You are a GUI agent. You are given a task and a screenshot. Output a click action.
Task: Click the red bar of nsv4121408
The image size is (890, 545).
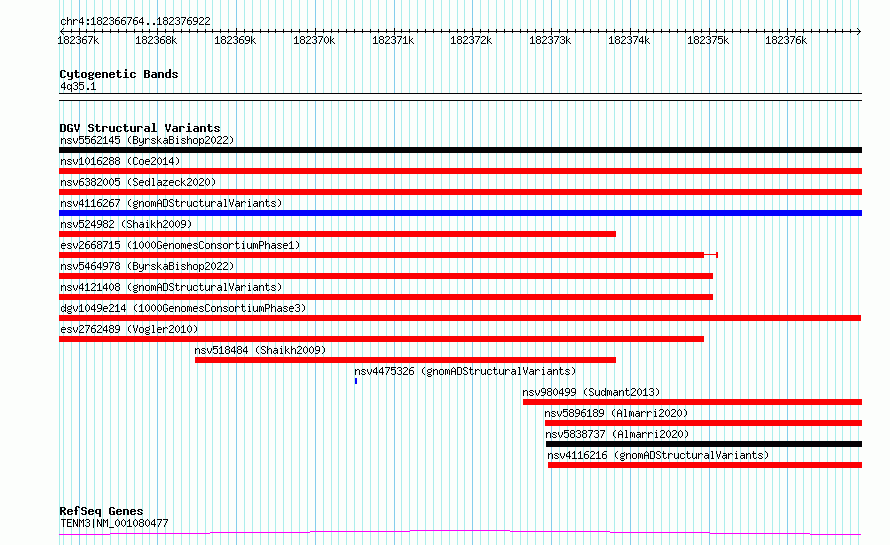[x=386, y=297]
